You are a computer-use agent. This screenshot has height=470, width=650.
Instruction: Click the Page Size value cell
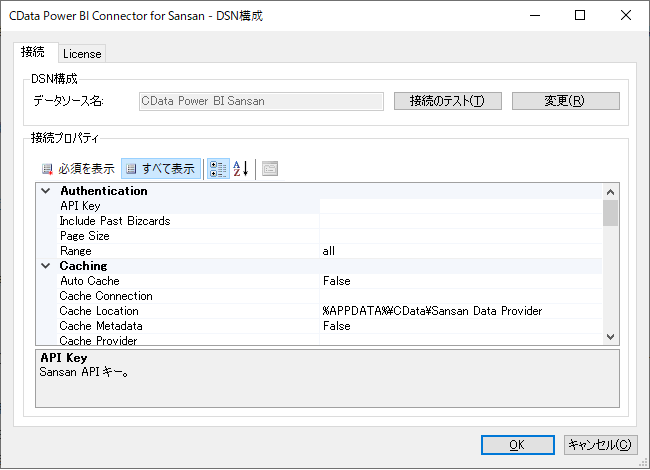click(x=461, y=236)
